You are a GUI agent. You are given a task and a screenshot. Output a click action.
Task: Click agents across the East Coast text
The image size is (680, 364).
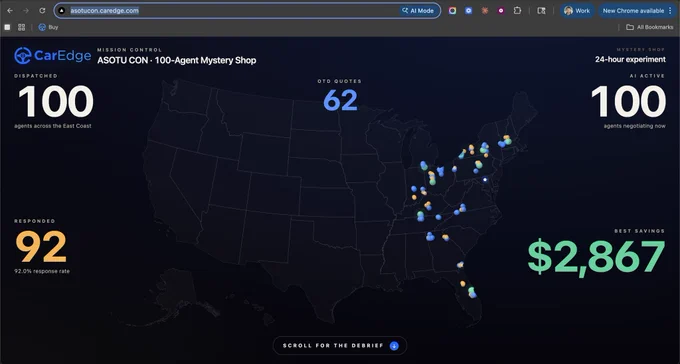(x=53, y=126)
